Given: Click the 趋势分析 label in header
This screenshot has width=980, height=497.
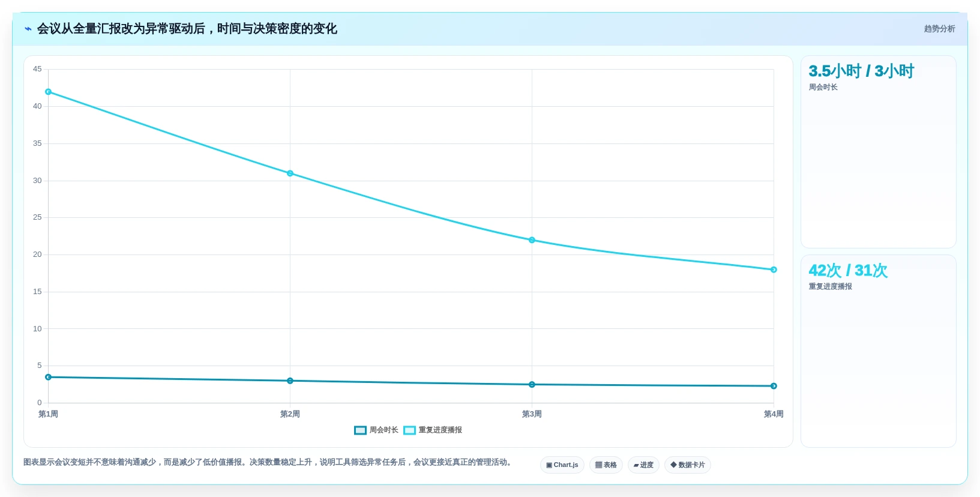Looking at the screenshot, I should [939, 29].
